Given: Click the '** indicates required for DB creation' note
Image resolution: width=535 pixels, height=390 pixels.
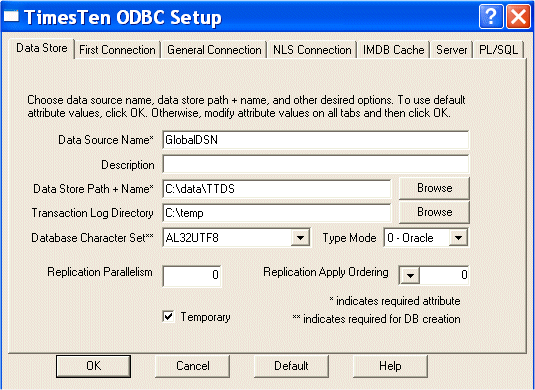Looking at the screenshot, I should tap(376, 319).
